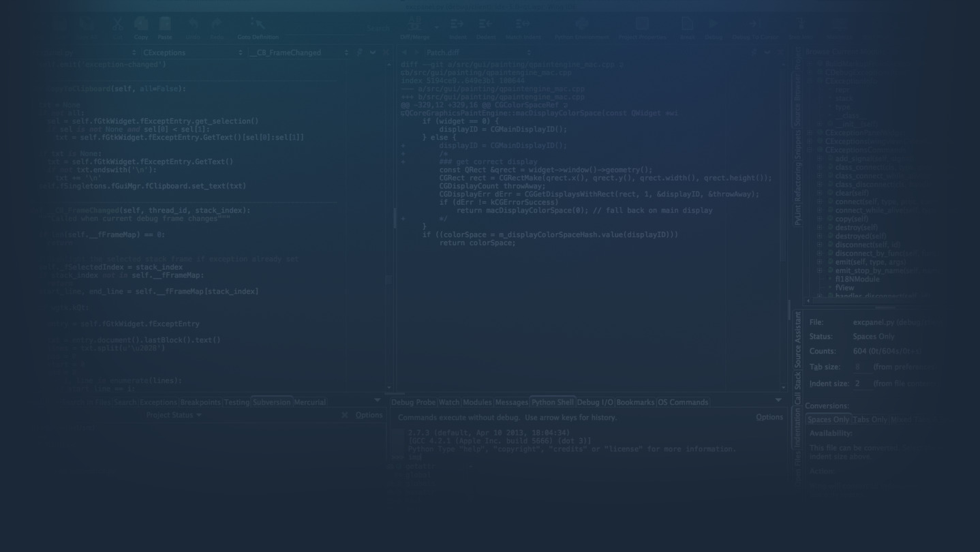Open the __CB_FrameChanged method dropdown
Viewport: 980px width, 552px height.
point(298,52)
